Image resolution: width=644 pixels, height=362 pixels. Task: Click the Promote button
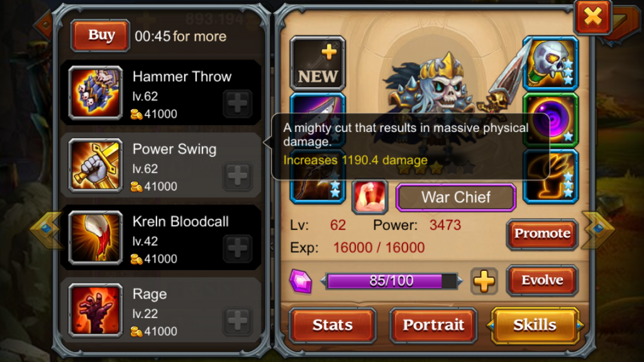pos(542,234)
